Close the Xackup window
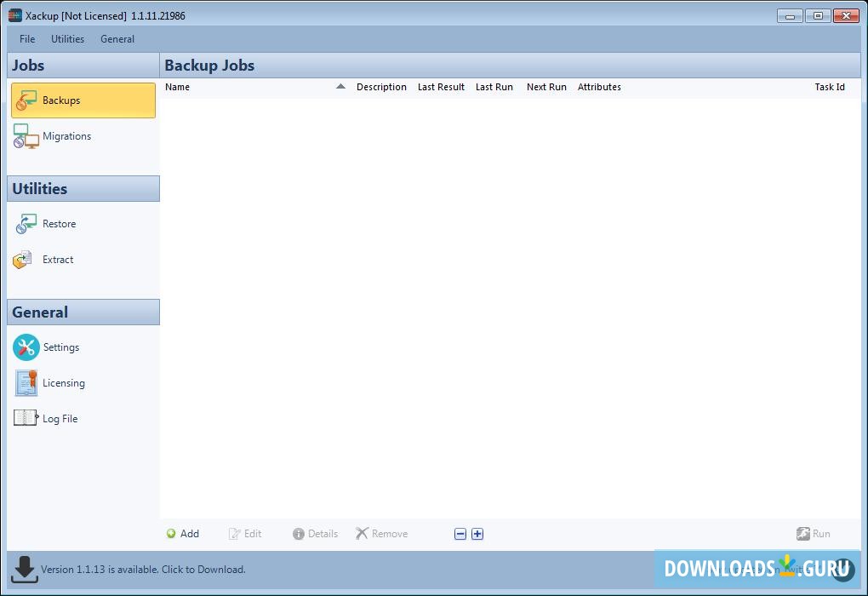This screenshot has width=868, height=596. (846, 16)
